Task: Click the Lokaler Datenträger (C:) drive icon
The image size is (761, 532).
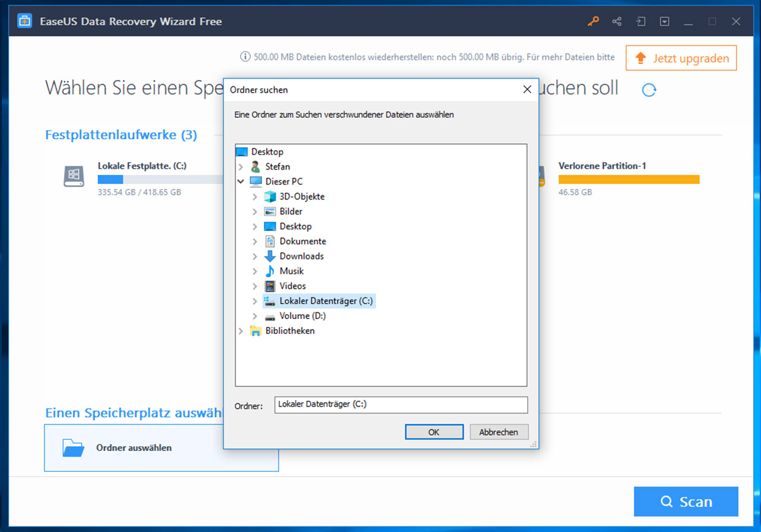Action: click(270, 301)
